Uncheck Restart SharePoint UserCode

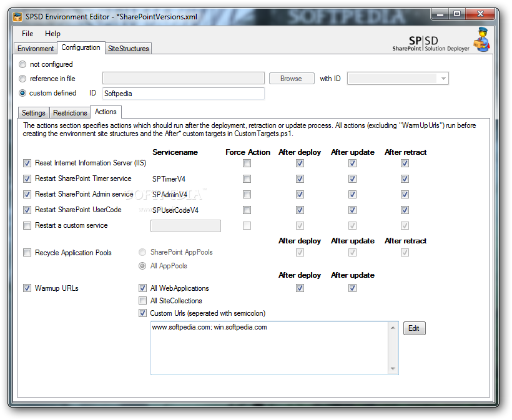(x=27, y=210)
